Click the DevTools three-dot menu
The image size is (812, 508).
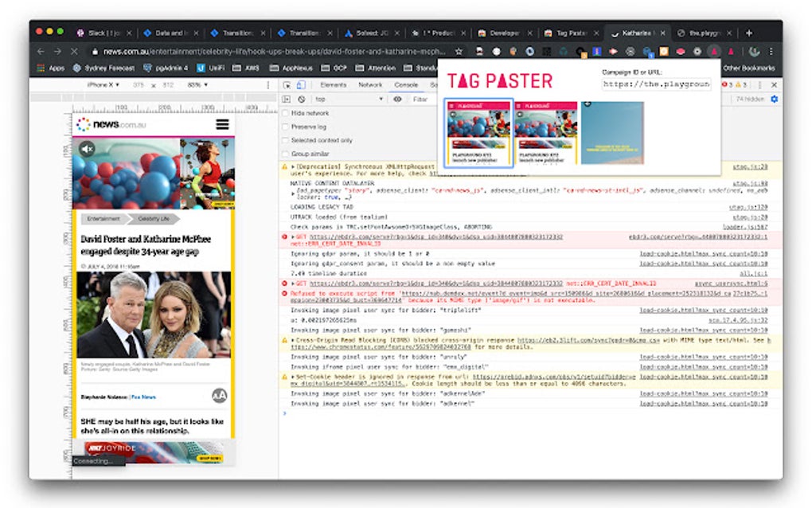click(759, 85)
